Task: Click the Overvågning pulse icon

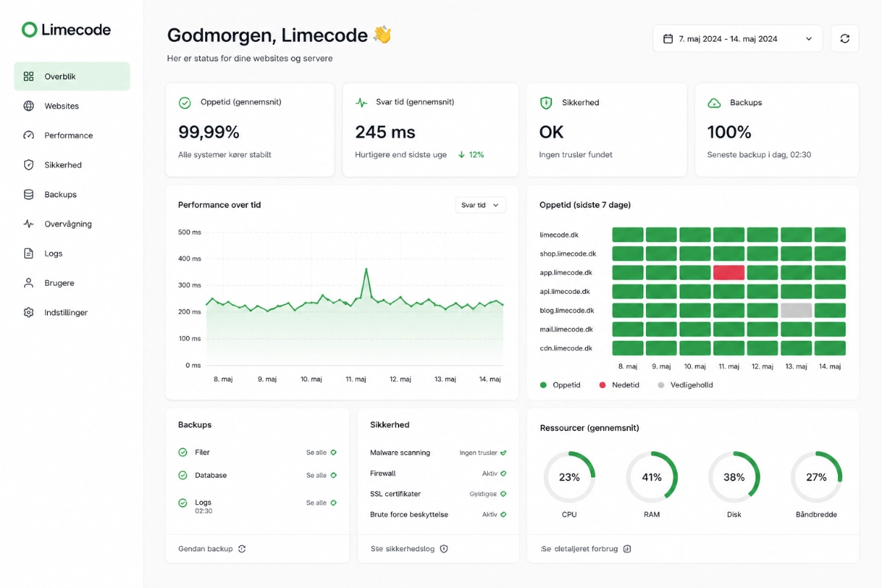Action: click(29, 224)
